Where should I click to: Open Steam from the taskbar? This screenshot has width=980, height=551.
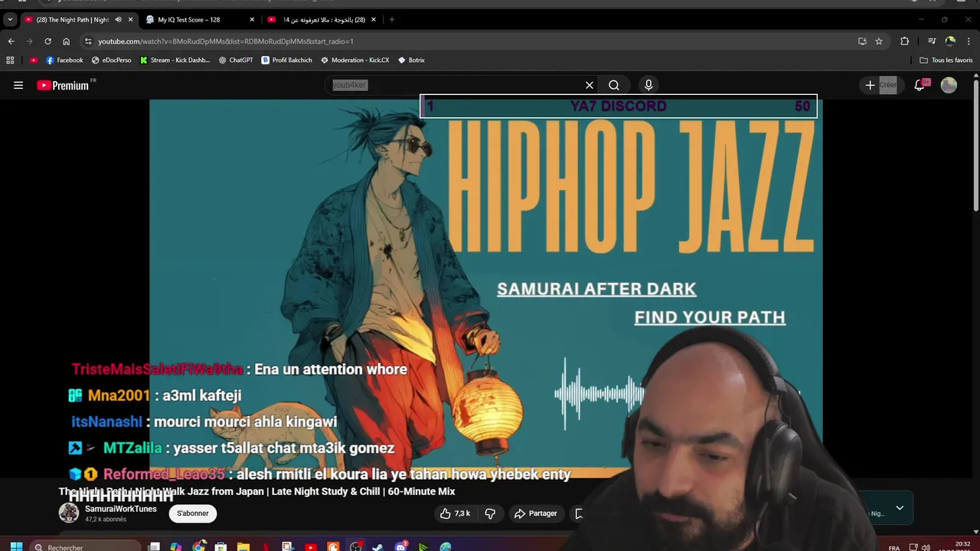pos(378,546)
